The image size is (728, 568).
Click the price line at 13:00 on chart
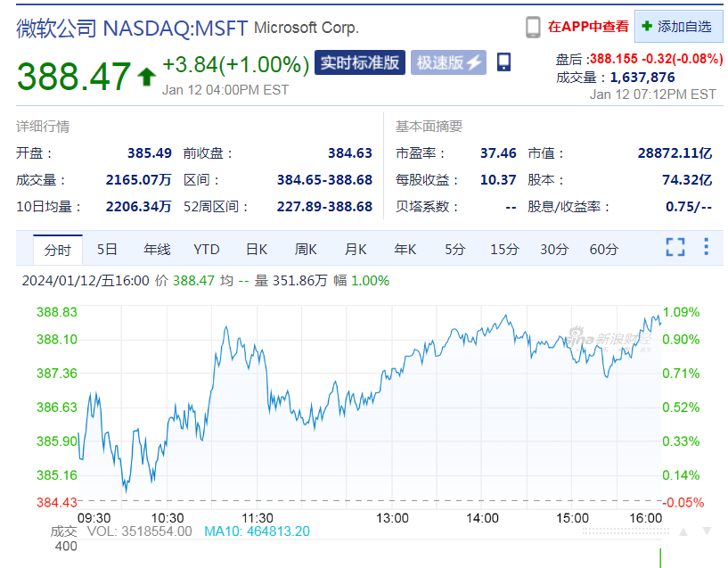(392, 370)
